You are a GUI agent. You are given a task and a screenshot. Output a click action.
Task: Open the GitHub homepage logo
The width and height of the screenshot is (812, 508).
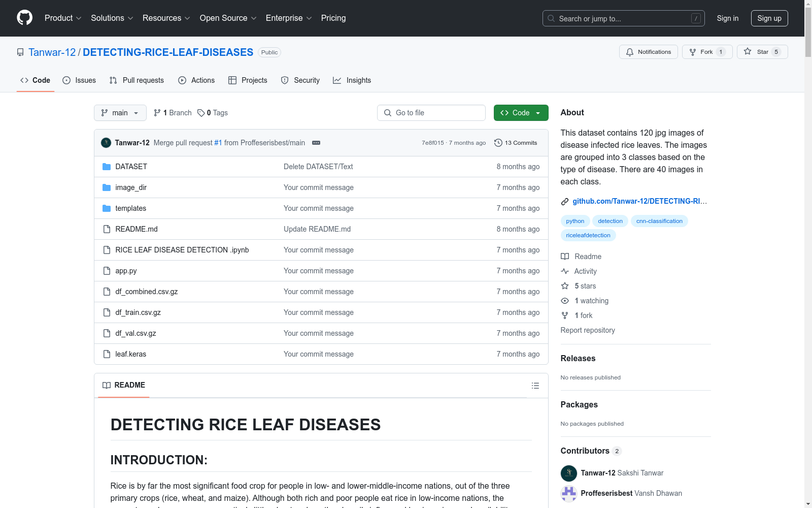coord(24,18)
